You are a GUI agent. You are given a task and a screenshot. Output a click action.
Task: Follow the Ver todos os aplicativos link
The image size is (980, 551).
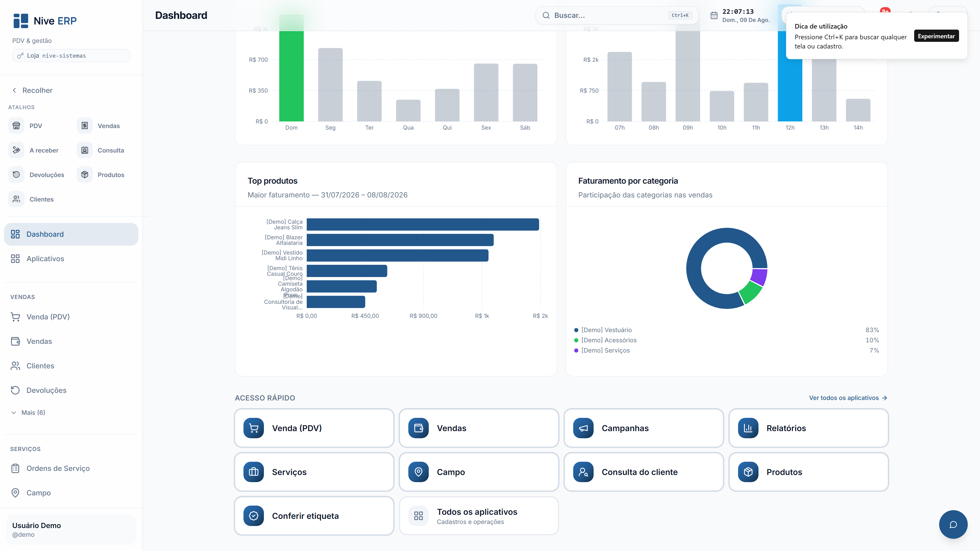(848, 398)
